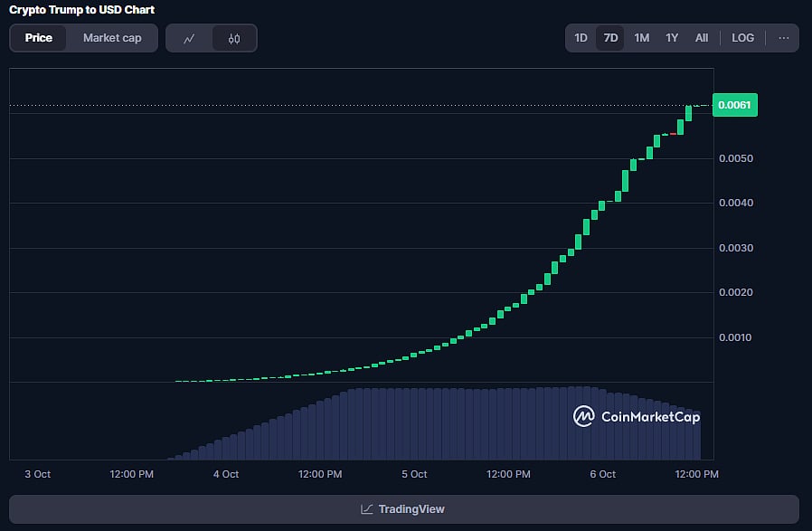Viewport: 812px width, 531px height.
Task: Toggle LOG scale for the price axis
Action: click(x=742, y=38)
